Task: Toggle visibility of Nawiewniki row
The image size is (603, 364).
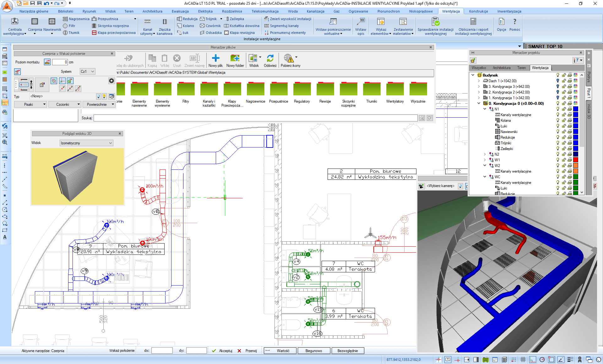Action: [x=558, y=131]
